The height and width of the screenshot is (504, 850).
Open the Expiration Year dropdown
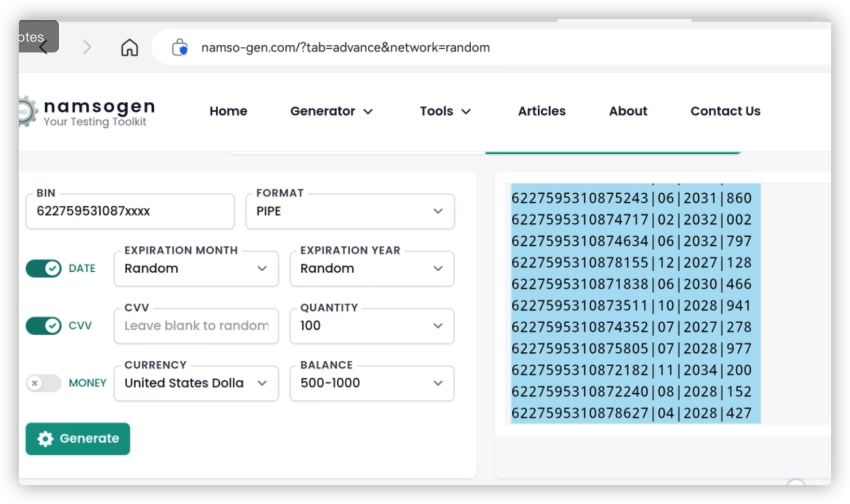coord(372,269)
